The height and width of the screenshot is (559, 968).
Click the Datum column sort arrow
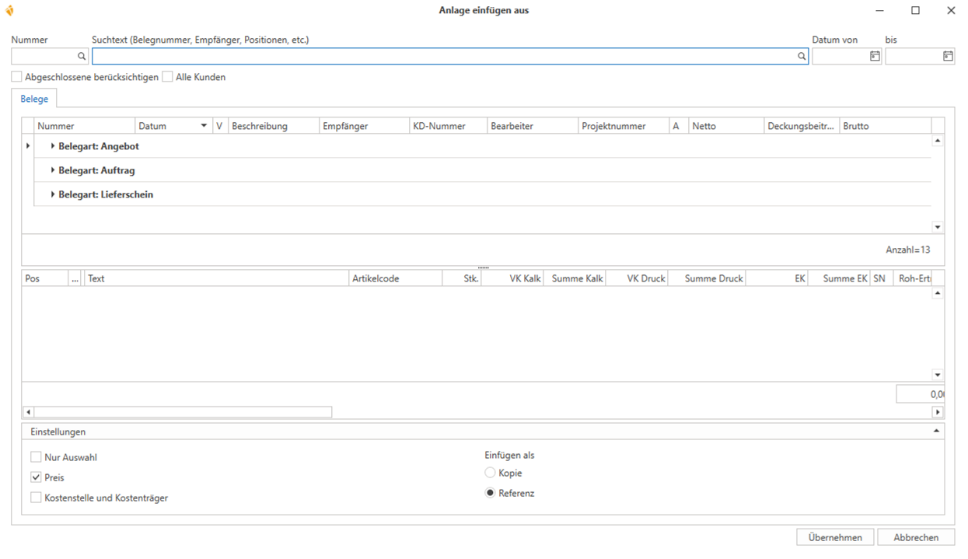click(x=204, y=126)
